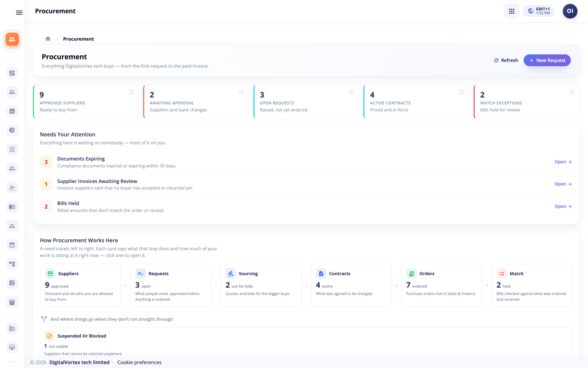Open the hamburger menu
The height and width of the screenshot is (368, 588).
tap(19, 12)
